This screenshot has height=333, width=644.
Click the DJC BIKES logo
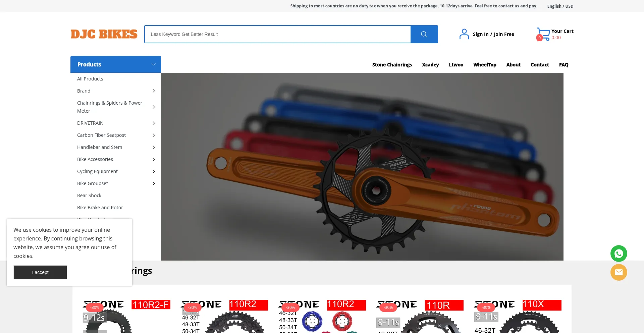coord(104,34)
